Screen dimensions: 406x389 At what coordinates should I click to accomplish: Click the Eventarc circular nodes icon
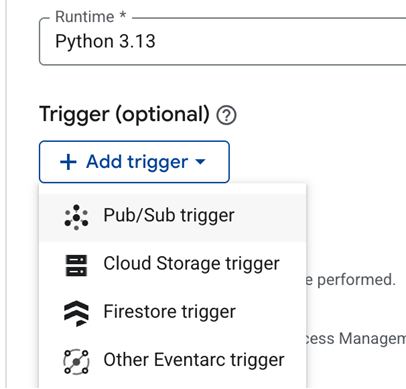[76, 362]
